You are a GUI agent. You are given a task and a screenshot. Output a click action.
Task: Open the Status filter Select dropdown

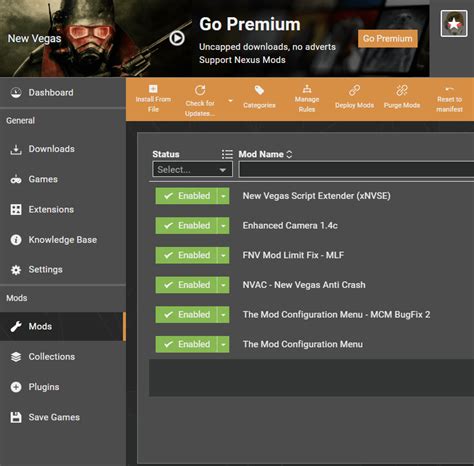click(193, 169)
